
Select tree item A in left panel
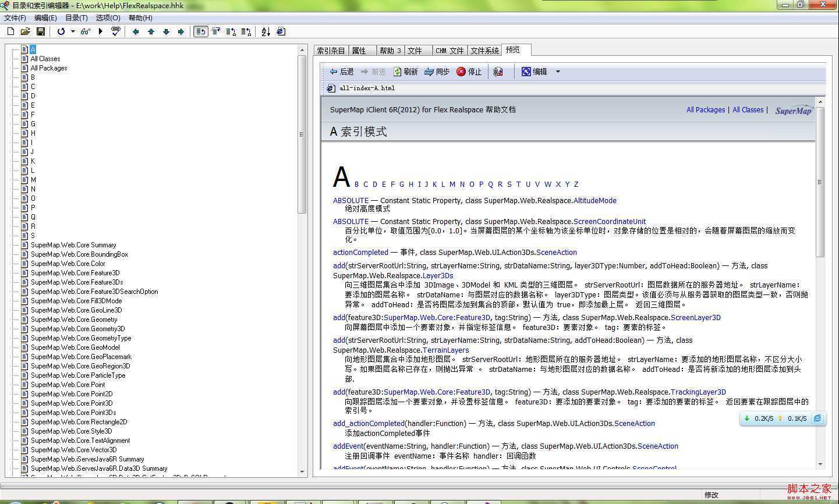tap(33, 49)
